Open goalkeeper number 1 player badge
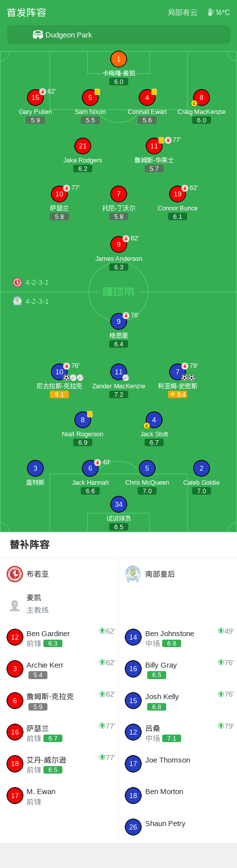237x868 pixels. click(x=119, y=59)
